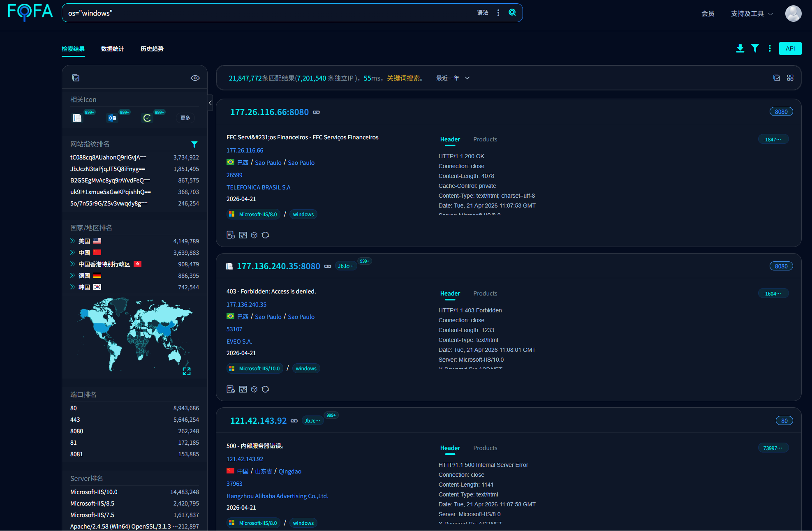Click 关键词搜索 link in results summary
Image resolution: width=812 pixels, height=531 pixels.
tap(403, 78)
